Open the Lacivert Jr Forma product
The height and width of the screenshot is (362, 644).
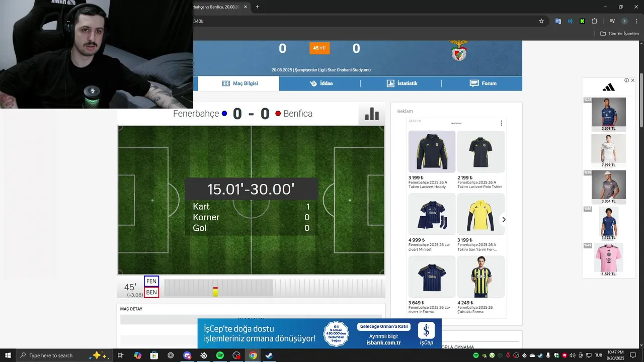[x=432, y=285]
